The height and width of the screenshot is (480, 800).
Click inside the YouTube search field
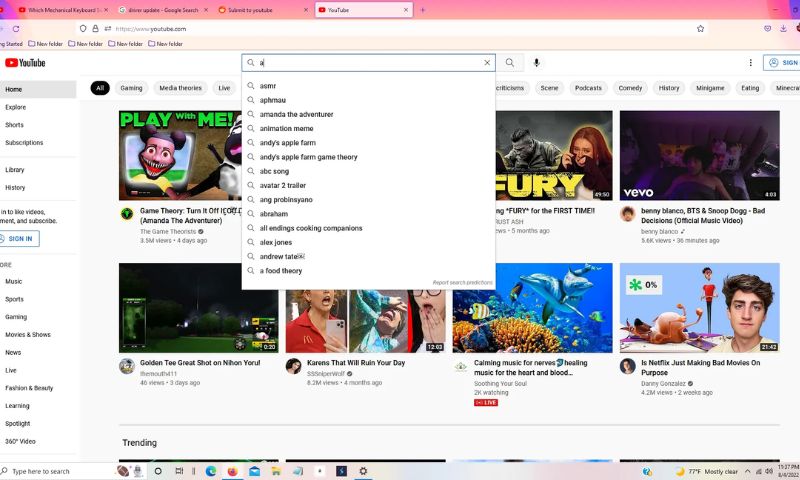(370, 63)
